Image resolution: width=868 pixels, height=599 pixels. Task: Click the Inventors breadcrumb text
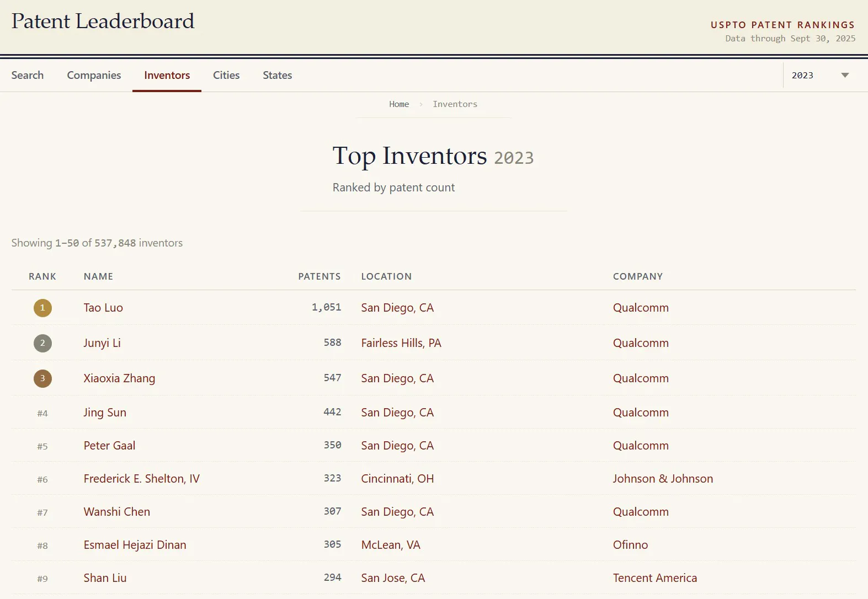click(455, 104)
